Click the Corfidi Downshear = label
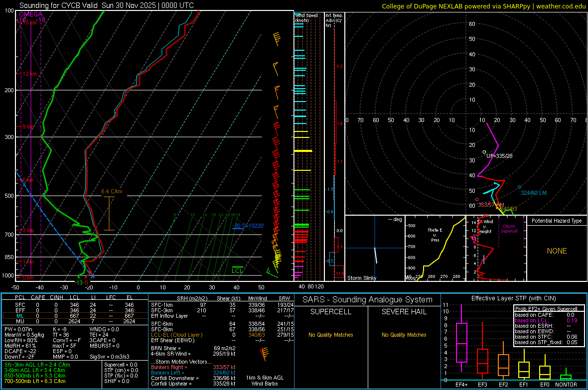Viewport: 588px width, 390px height. pyautogui.click(x=175, y=378)
